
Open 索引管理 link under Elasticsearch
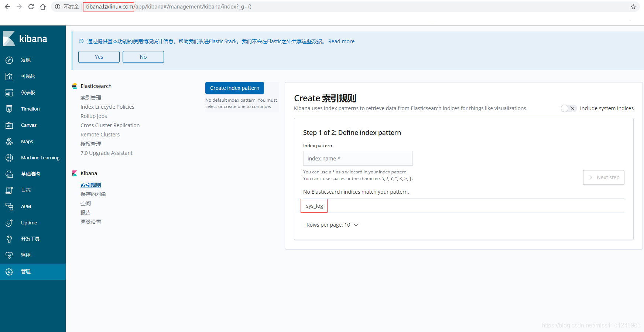click(91, 98)
